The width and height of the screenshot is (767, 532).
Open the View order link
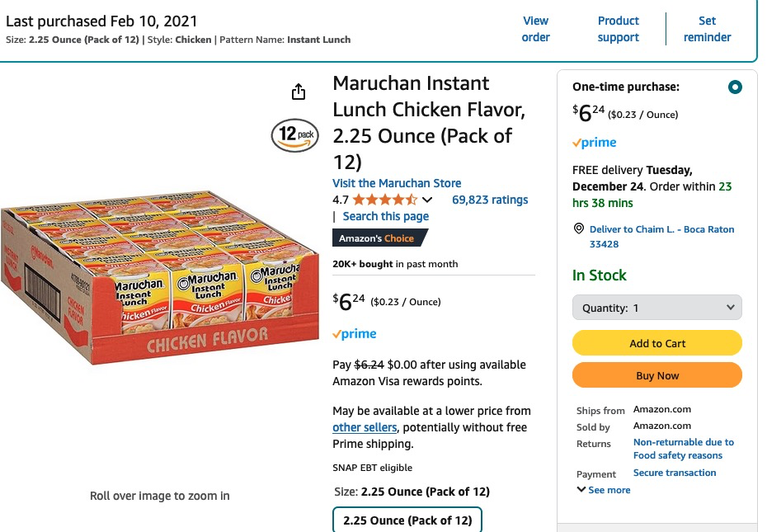coord(535,29)
